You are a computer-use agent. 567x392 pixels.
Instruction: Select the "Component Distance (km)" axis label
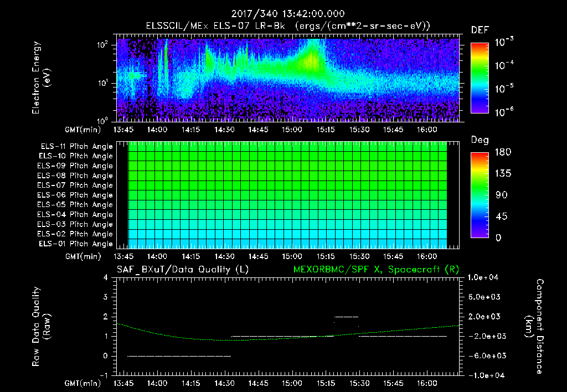point(534,327)
